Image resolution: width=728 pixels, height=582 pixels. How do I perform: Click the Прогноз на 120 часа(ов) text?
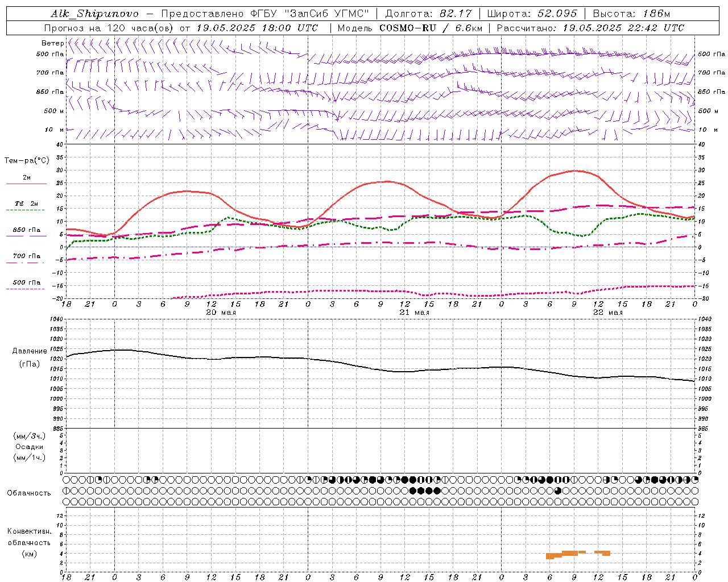tap(110, 28)
